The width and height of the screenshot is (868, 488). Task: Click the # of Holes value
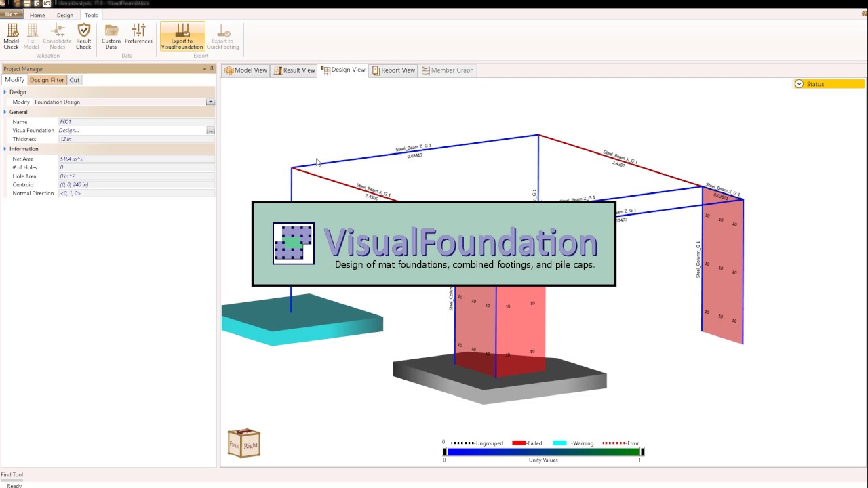pos(136,167)
